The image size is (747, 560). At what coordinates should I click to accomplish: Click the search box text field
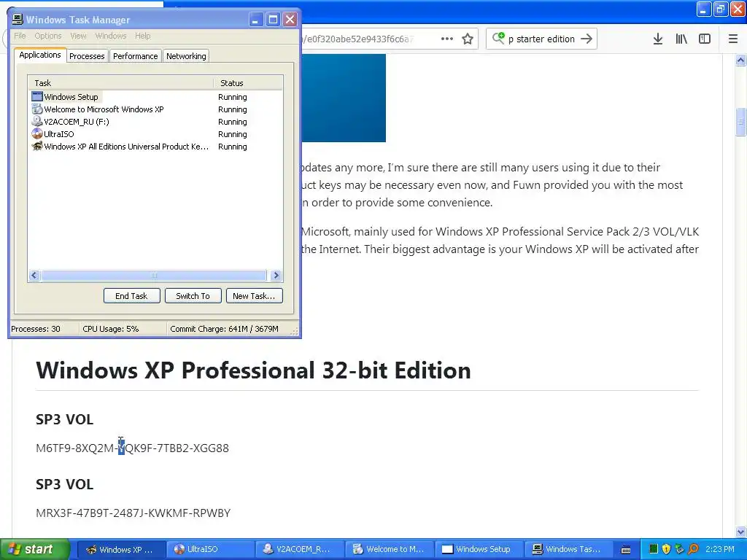pyautogui.click(x=541, y=39)
